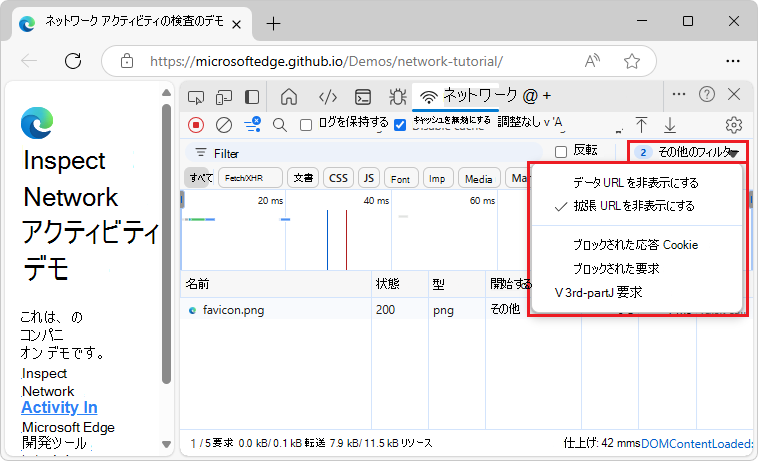Image resolution: width=758 pixels, height=461 pixels.
Task: Refresh the page
Action: 73,61
